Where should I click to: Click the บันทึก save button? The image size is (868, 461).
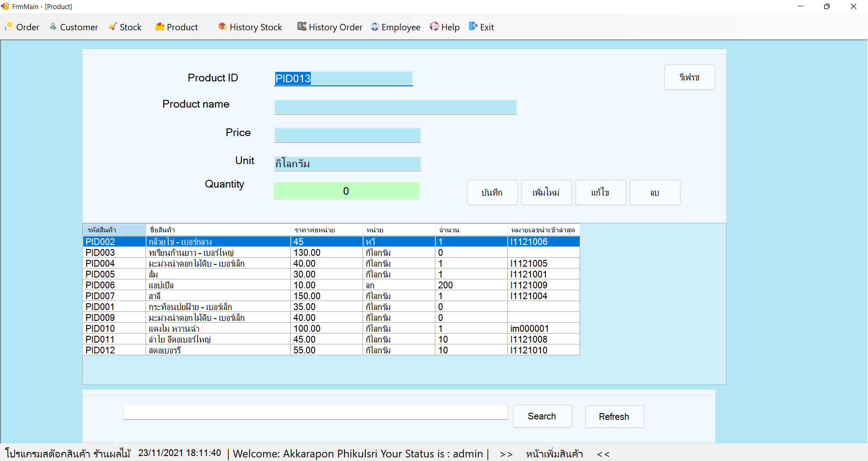tap(492, 193)
